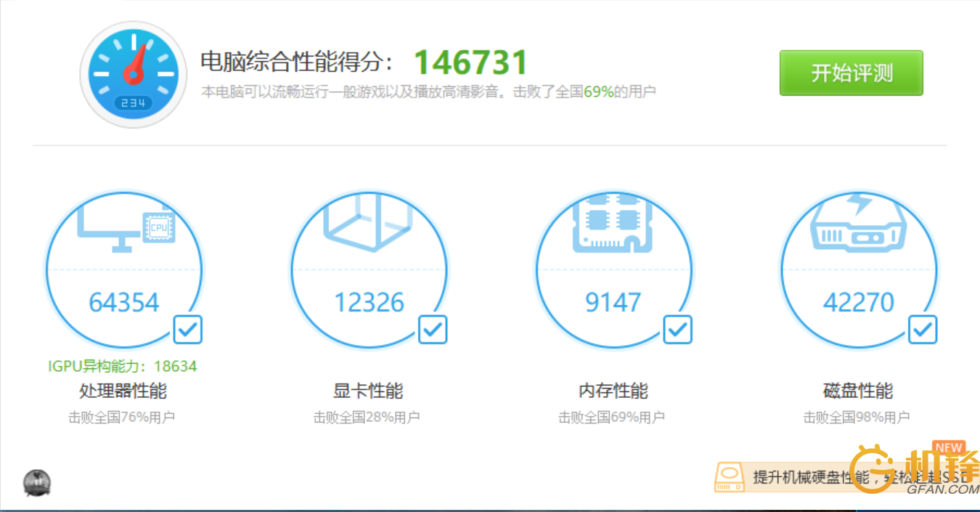The width and height of the screenshot is (980, 512).
Task: Click the overall score 146731
Action: (x=470, y=62)
